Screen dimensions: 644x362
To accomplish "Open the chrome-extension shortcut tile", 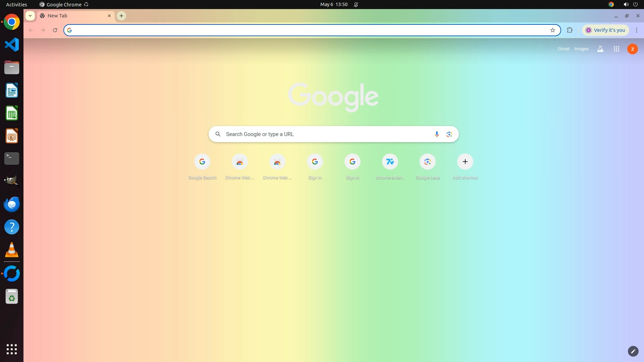I will click(390, 162).
